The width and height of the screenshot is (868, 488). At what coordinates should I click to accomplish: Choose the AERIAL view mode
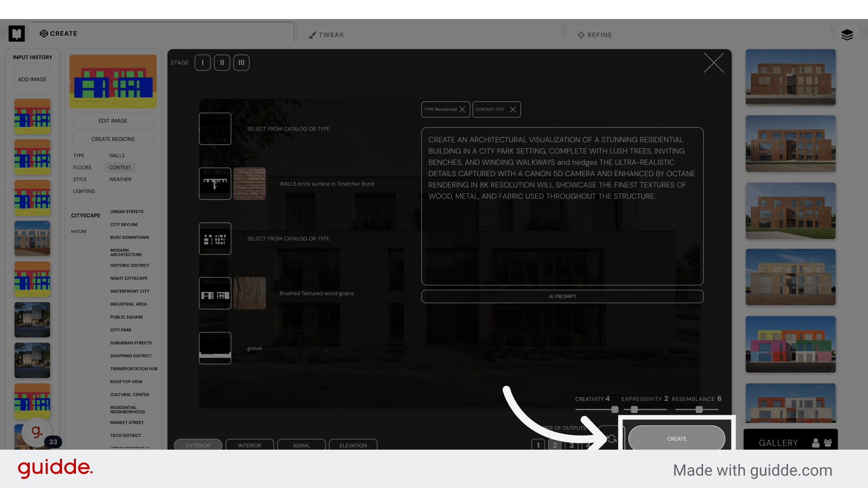(302, 445)
